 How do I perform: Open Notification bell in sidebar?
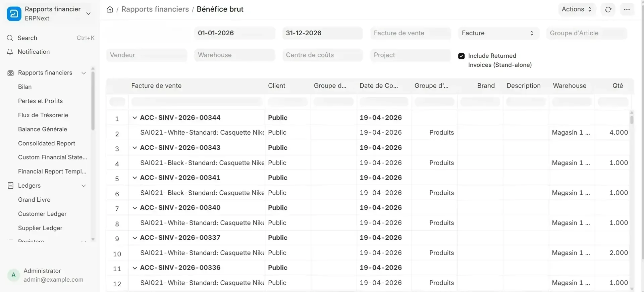pos(10,52)
